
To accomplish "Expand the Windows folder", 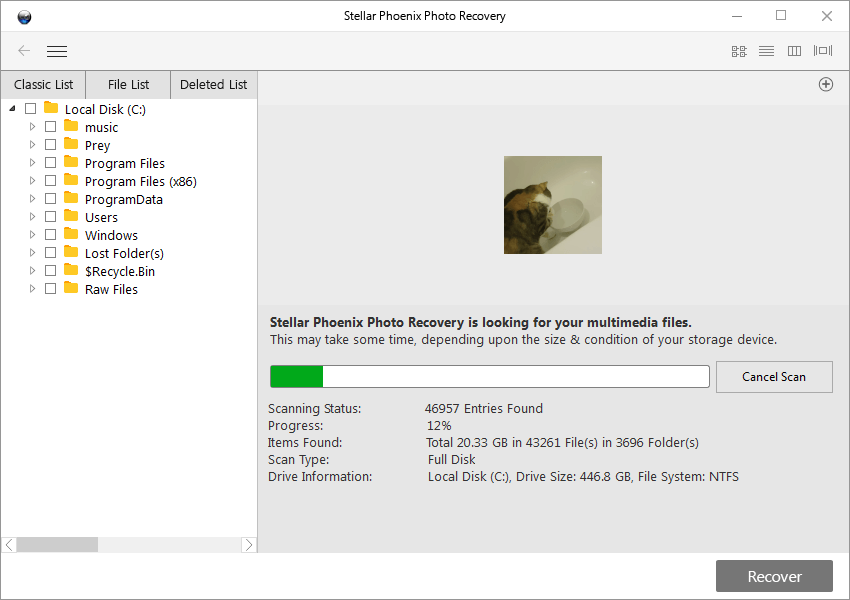I will (32, 235).
